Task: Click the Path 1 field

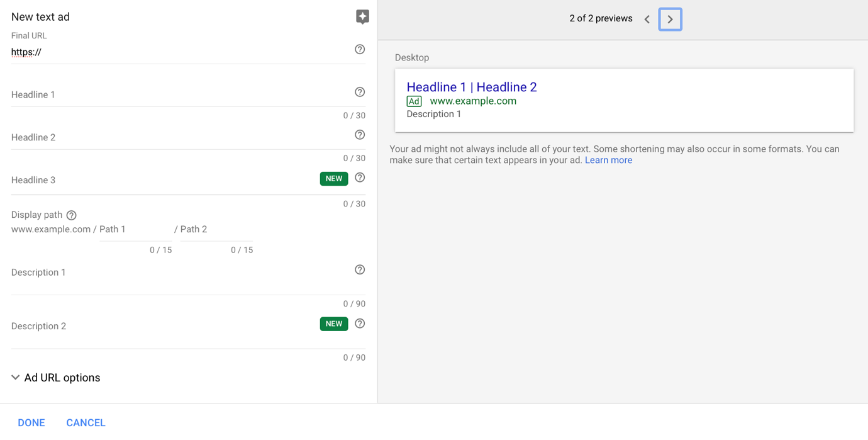Action: [135, 230]
